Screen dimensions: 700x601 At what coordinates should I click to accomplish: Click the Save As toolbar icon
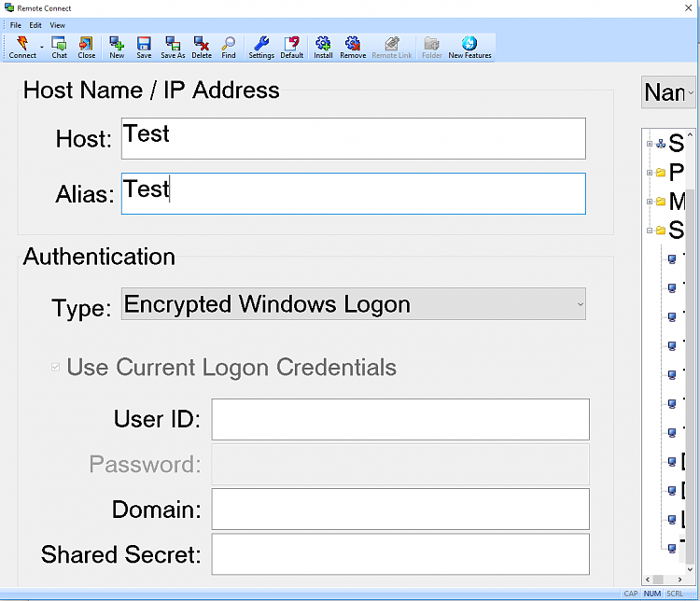click(x=173, y=44)
